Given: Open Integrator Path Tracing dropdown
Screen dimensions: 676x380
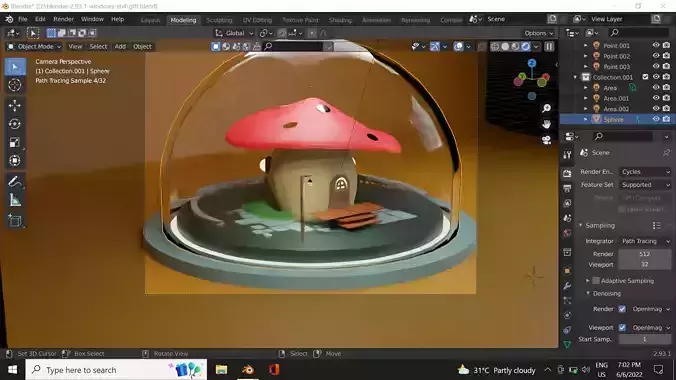Looking at the screenshot, I should [645, 241].
